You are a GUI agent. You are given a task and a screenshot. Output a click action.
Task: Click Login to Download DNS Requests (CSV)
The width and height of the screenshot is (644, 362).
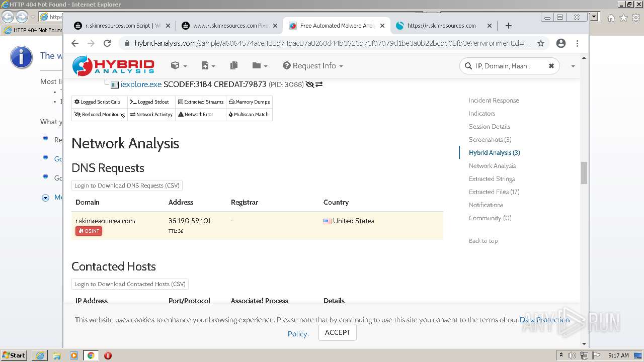point(127,186)
